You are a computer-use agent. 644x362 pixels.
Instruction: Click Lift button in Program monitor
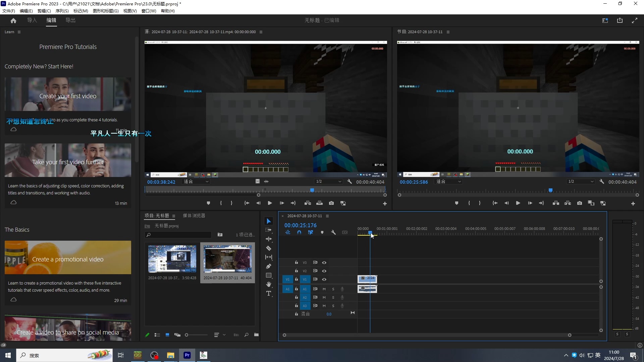tap(556, 203)
